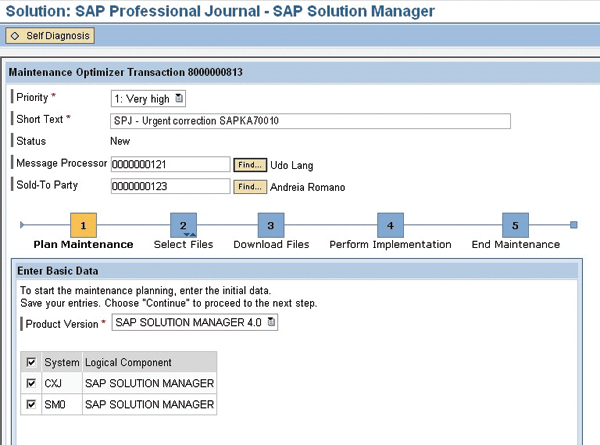Click the roadmap end square marker
Screen dimensions: 600x445
[x=574, y=225]
